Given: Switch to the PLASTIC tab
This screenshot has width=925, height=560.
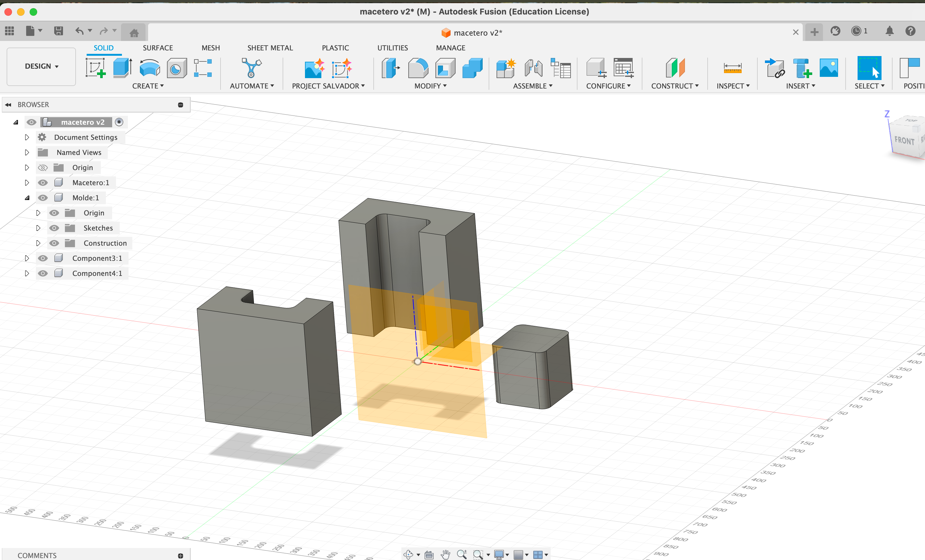Looking at the screenshot, I should [335, 48].
